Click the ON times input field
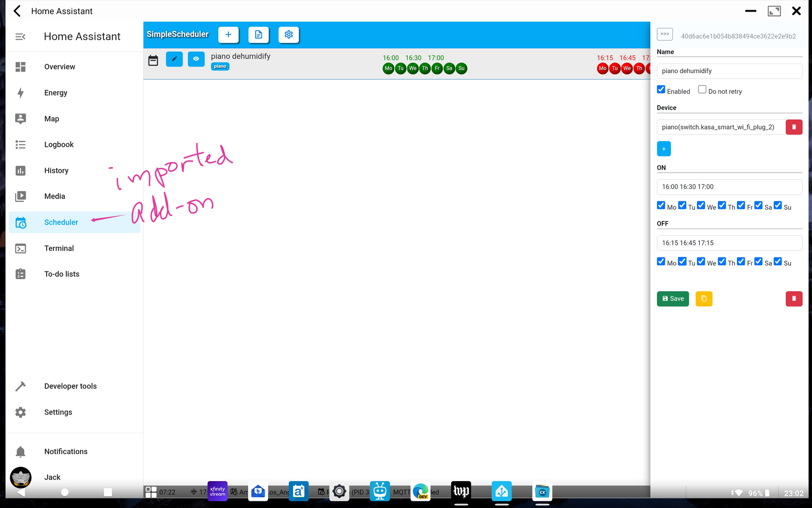 point(729,187)
